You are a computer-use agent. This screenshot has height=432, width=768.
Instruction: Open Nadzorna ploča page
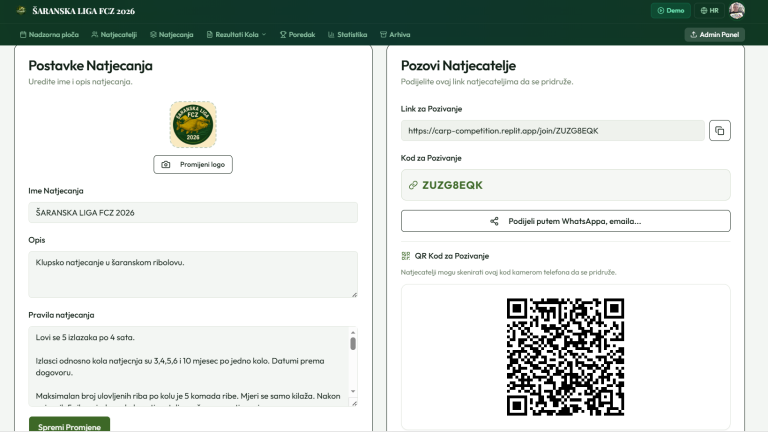click(49, 35)
